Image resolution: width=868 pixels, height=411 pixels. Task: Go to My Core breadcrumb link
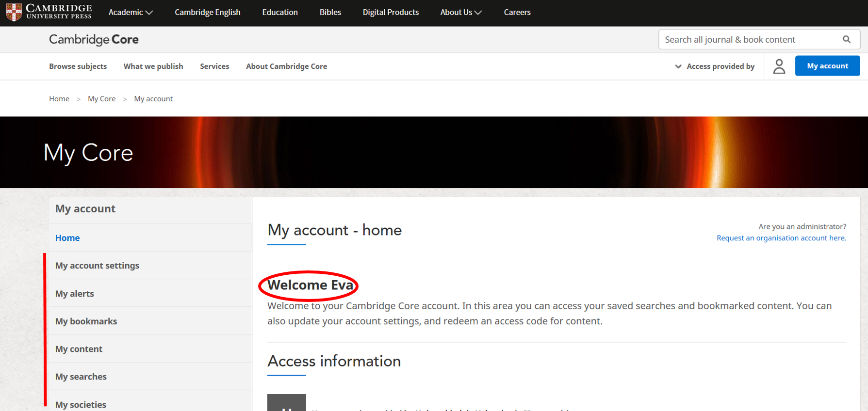point(102,99)
